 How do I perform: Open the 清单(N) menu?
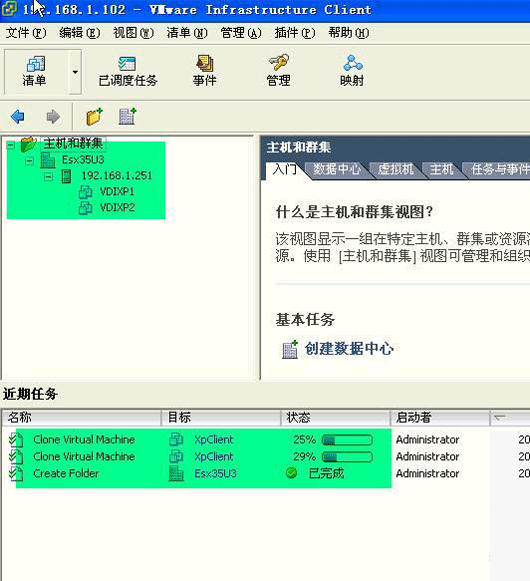(187, 33)
